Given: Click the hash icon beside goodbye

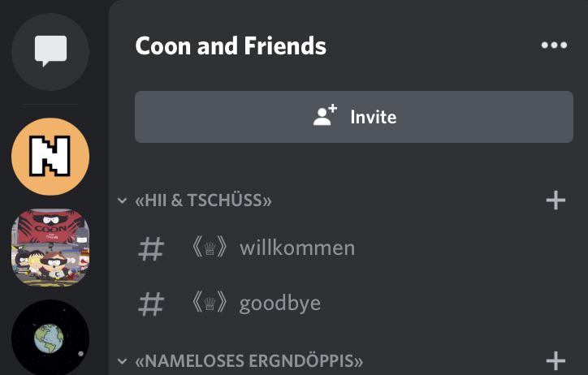Looking at the screenshot, I should coord(152,304).
